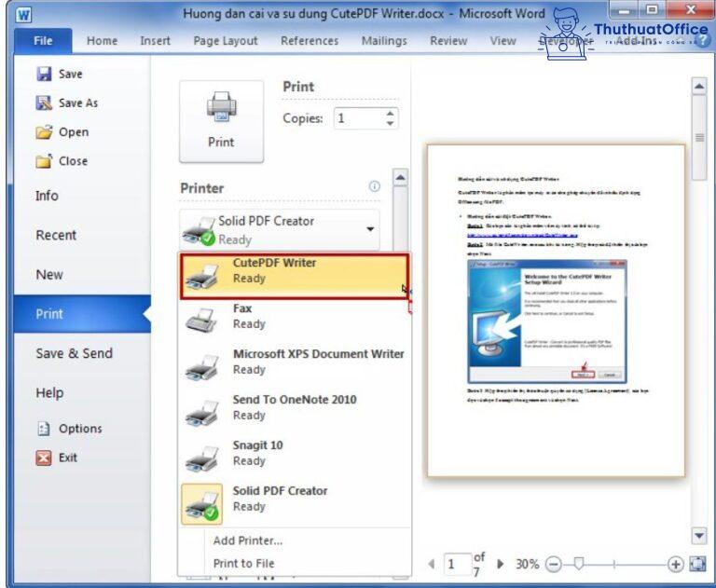Click the Open folder icon
716x588 pixels.
[x=45, y=132]
